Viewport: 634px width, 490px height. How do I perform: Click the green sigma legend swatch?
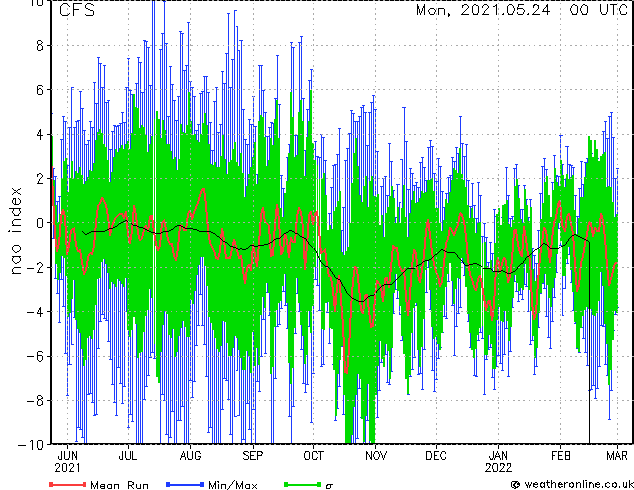click(x=303, y=484)
